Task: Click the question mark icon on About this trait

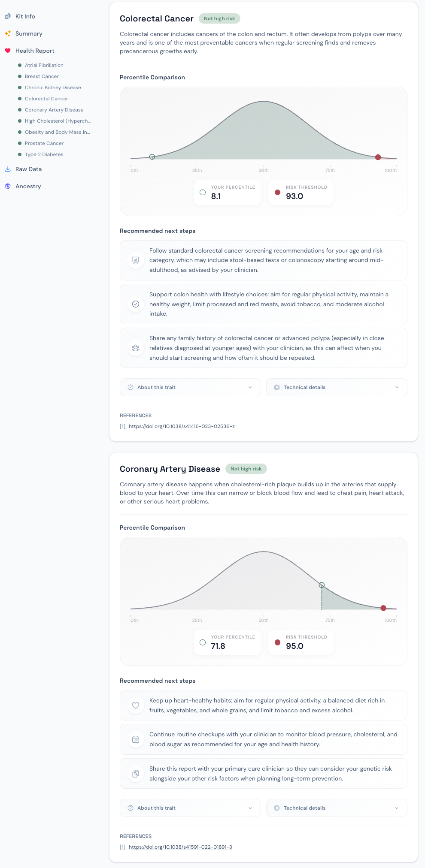Action: click(130, 387)
